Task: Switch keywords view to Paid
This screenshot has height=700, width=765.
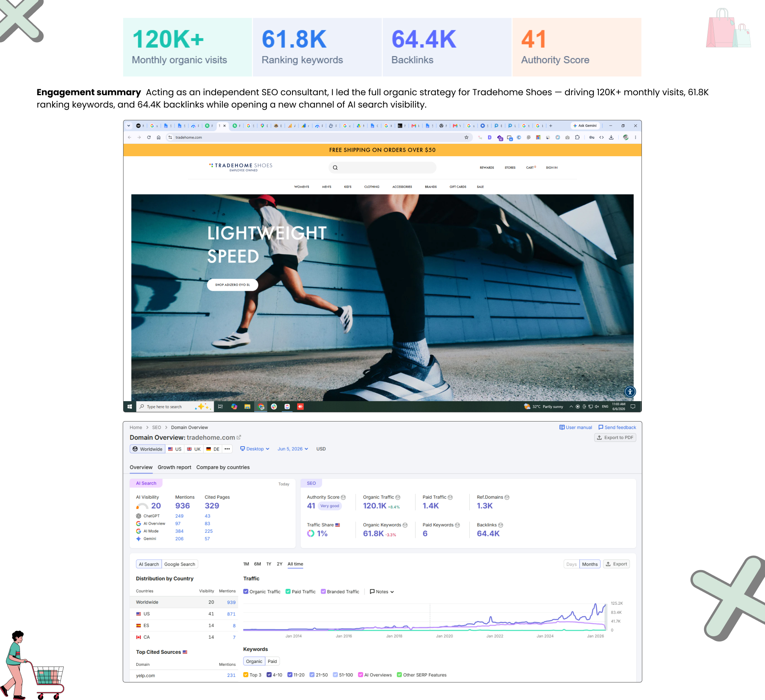Action: coord(272,661)
